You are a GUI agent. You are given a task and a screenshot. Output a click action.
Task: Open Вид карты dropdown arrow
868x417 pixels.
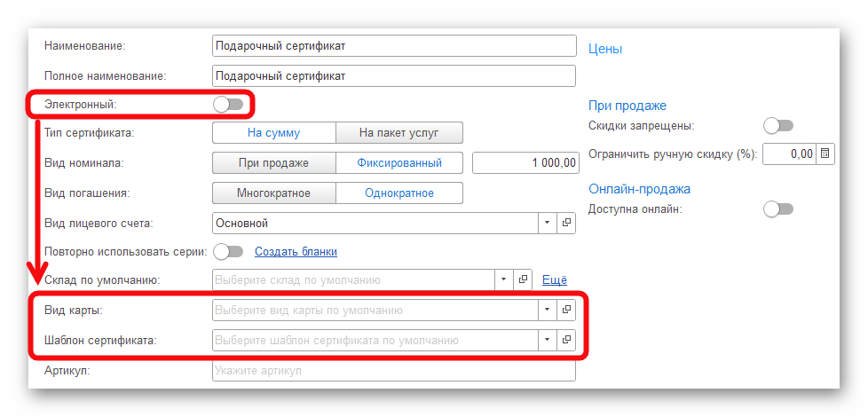pos(547,310)
